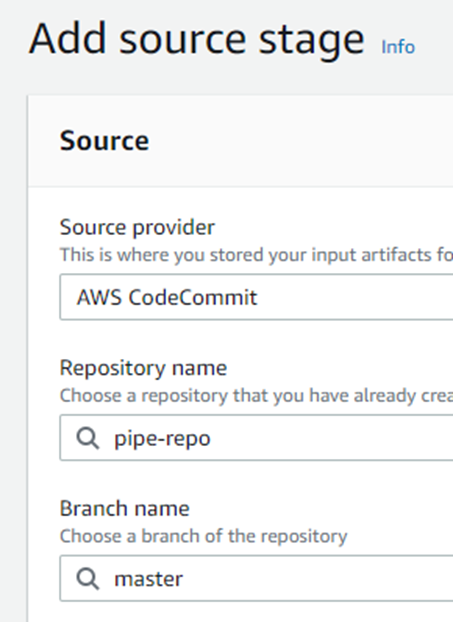The height and width of the screenshot is (622, 453).
Task: Select the master text in branch field
Action: click(x=148, y=579)
